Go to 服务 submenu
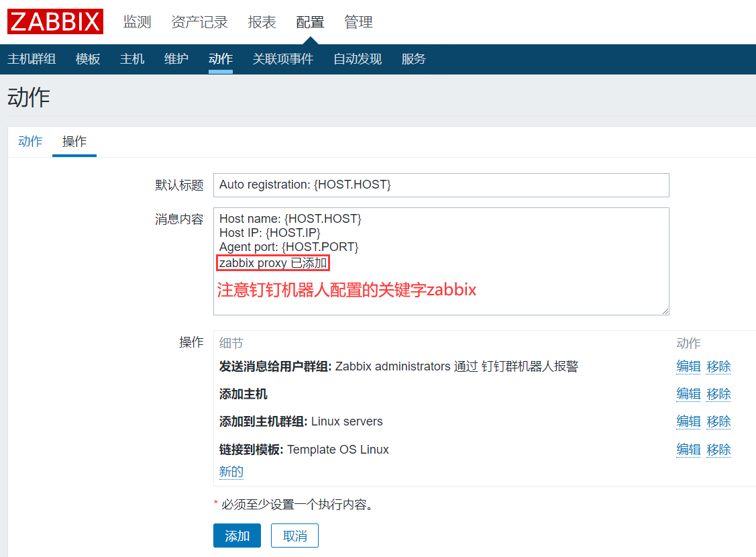Screen dimensions: 756x557 (x=414, y=59)
